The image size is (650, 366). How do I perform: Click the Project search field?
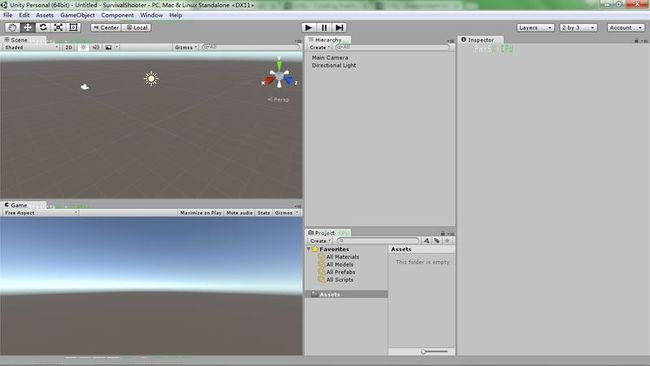378,240
